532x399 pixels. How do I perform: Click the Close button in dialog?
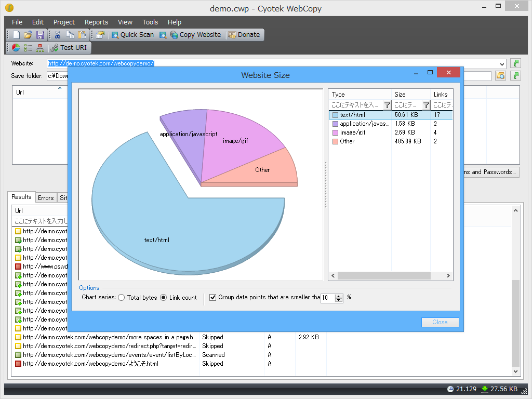pos(440,322)
